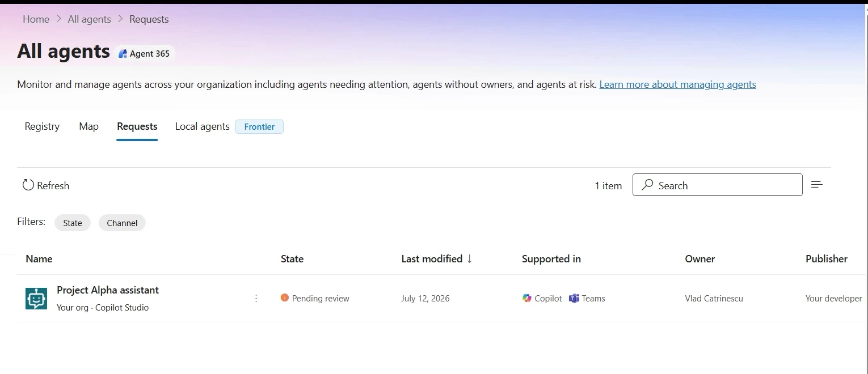
Task: Sort by the Last modified column header
Action: tap(432, 258)
